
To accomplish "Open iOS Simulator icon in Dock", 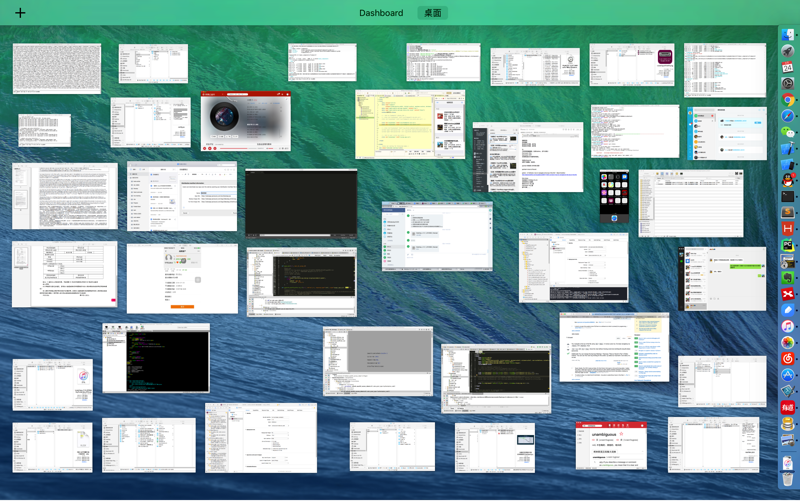I will pos(788,164).
